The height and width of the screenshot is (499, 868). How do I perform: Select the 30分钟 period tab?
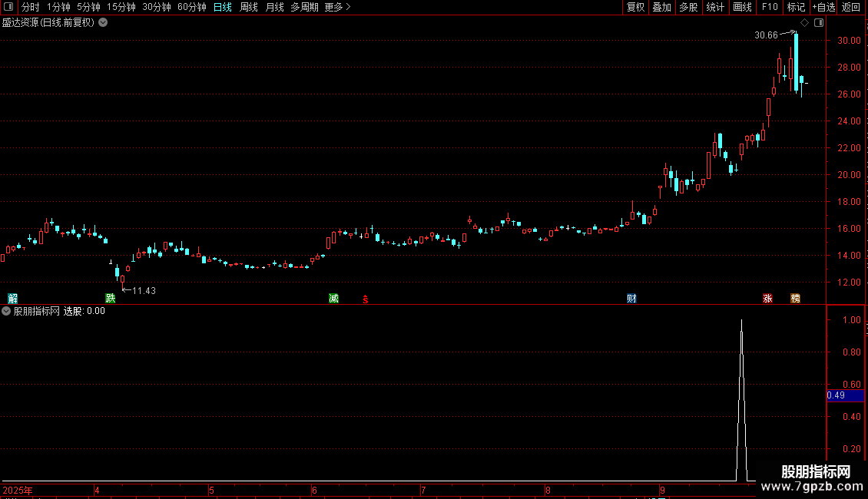tap(157, 7)
